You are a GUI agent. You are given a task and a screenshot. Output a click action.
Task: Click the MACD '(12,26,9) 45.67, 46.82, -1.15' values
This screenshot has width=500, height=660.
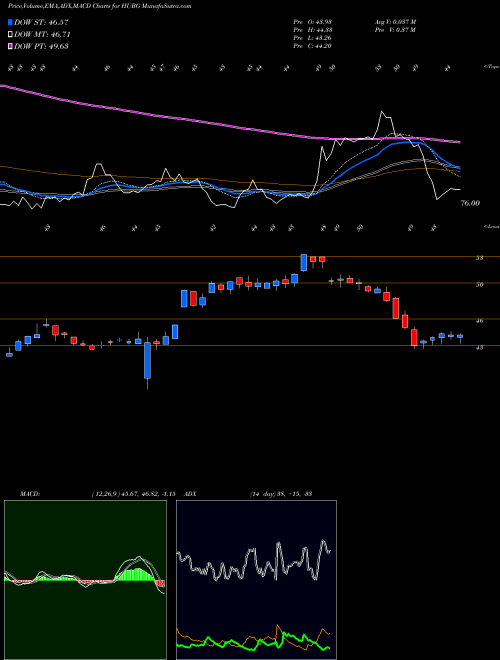(x=133, y=494)
